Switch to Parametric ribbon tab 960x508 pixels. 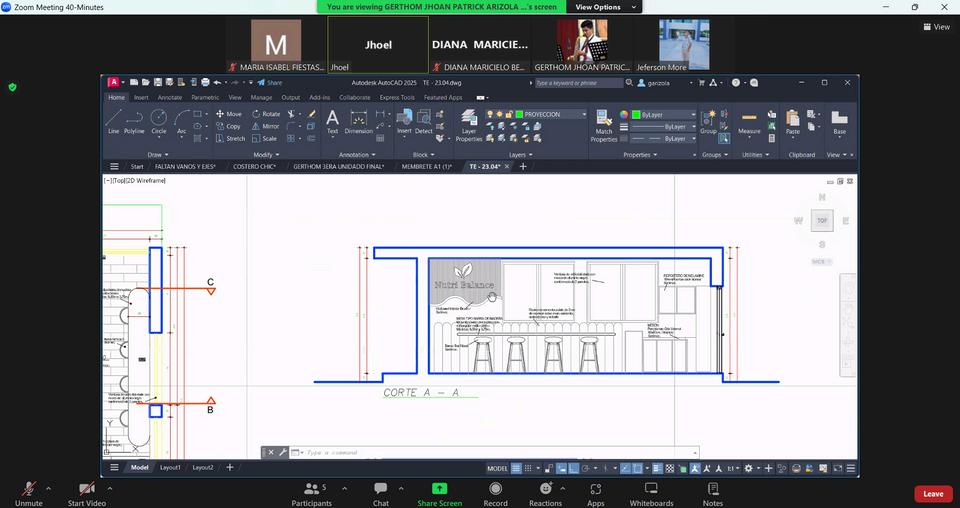tap(205, 97)
